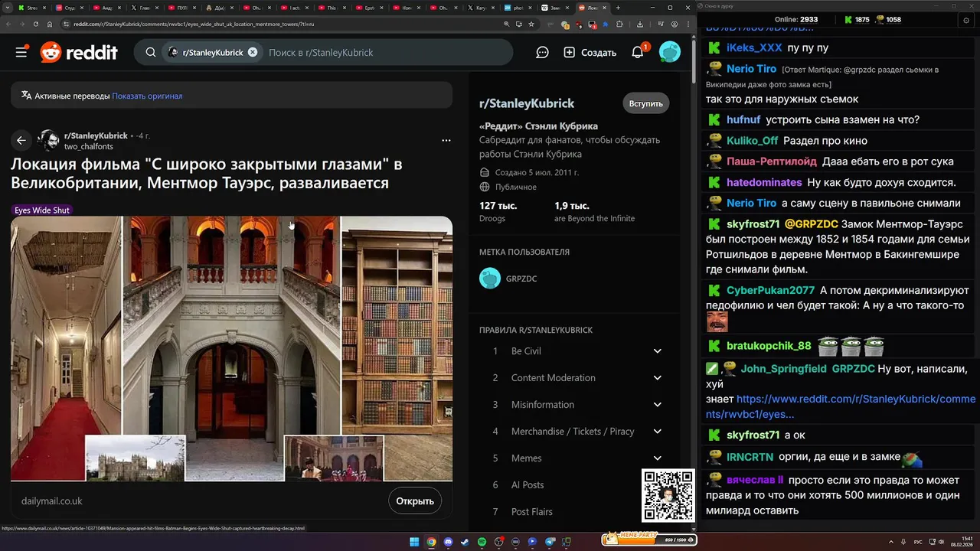The width and height of the screenshot is (980, 551).
Task: Click the Eyes Wide Shut flair tag
Action: (42, 210)
